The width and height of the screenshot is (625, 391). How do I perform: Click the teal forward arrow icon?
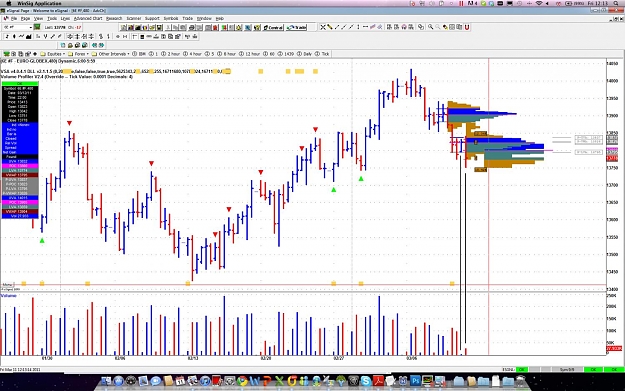pyautogui.click(x=101, y=45)
